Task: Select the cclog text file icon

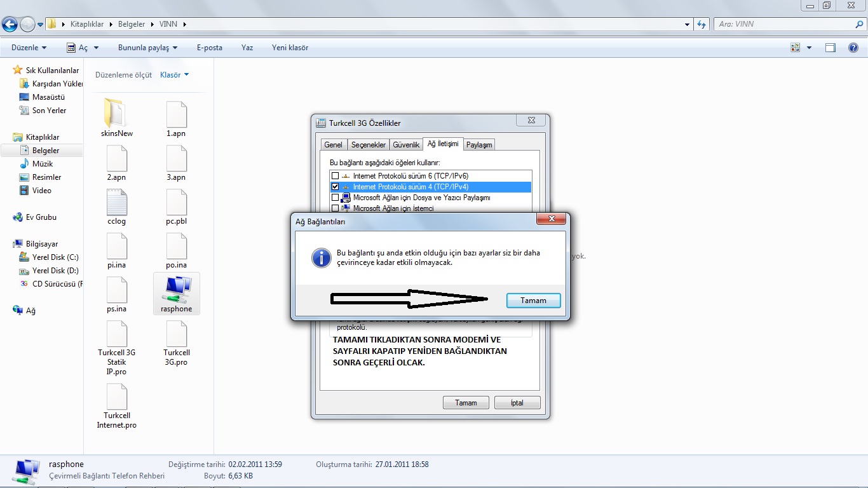Action: tap(117, 202)
